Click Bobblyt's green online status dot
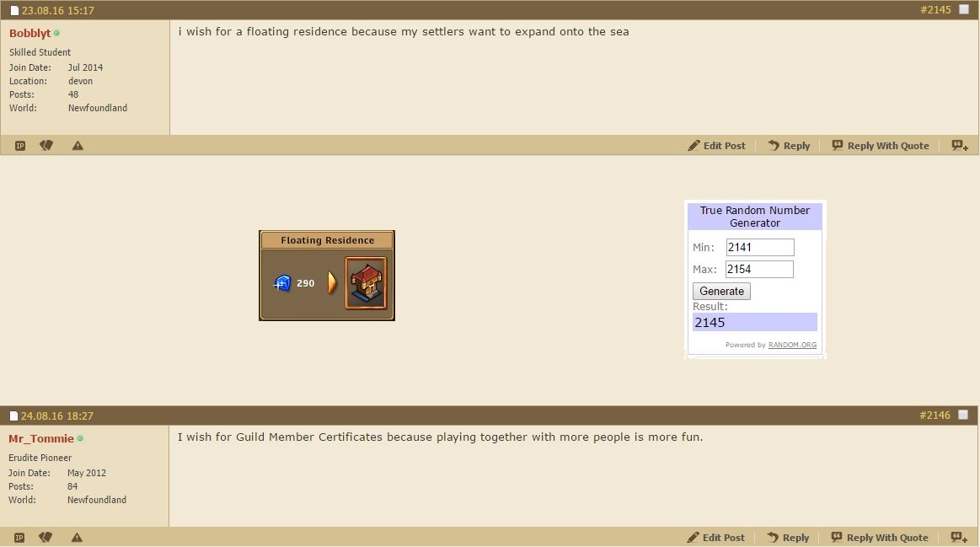The height and width of the screenshot is (547, 980). coord(56,33)
